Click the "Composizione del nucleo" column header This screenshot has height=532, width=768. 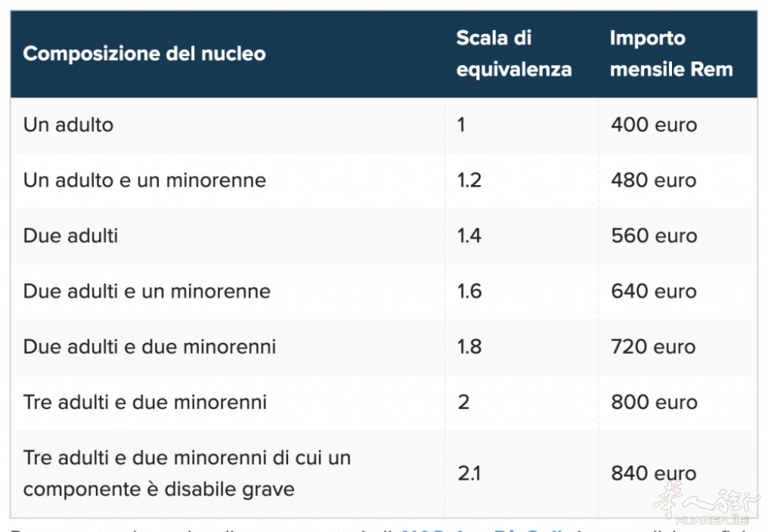coord(144,54)
